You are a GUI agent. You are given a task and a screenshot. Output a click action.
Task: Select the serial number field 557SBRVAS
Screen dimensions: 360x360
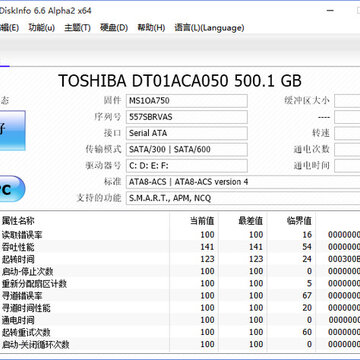coord(187,117)
